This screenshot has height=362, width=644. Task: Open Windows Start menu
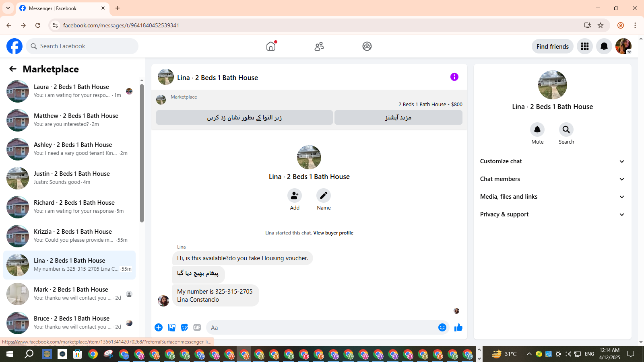click(x=10, y=354)
